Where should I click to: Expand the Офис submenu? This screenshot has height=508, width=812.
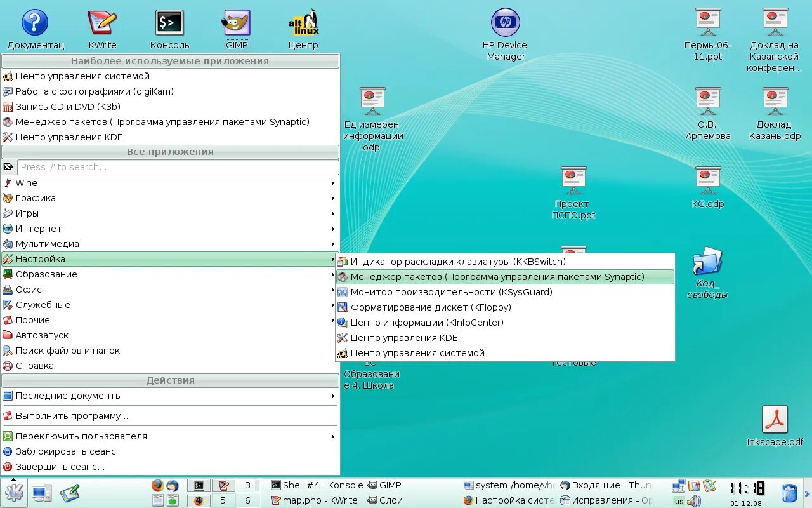[170, 290]
